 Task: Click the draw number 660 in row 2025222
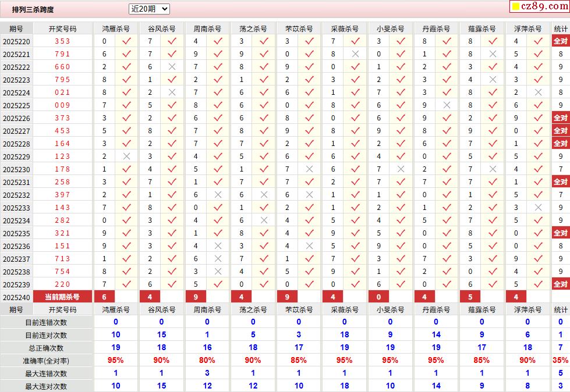pyautogui.click(x=62, y=67)
